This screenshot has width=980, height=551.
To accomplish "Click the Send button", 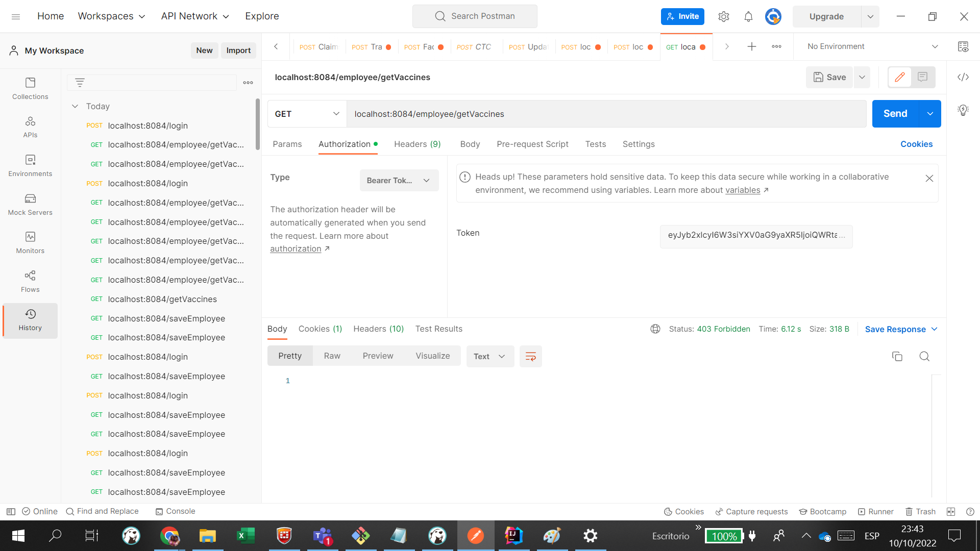I will pyautogui.click(x=894, y=113).
